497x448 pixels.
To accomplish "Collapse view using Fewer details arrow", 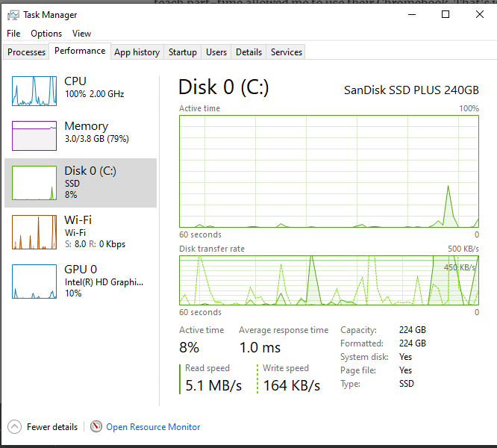I will point(15,427).
